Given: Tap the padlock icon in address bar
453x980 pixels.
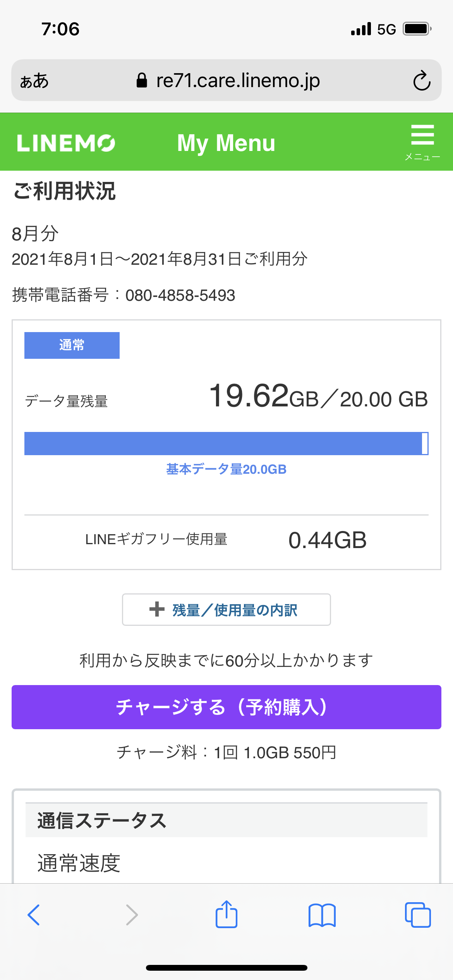Looking at the screenshot, I should [x=142, y=81].
